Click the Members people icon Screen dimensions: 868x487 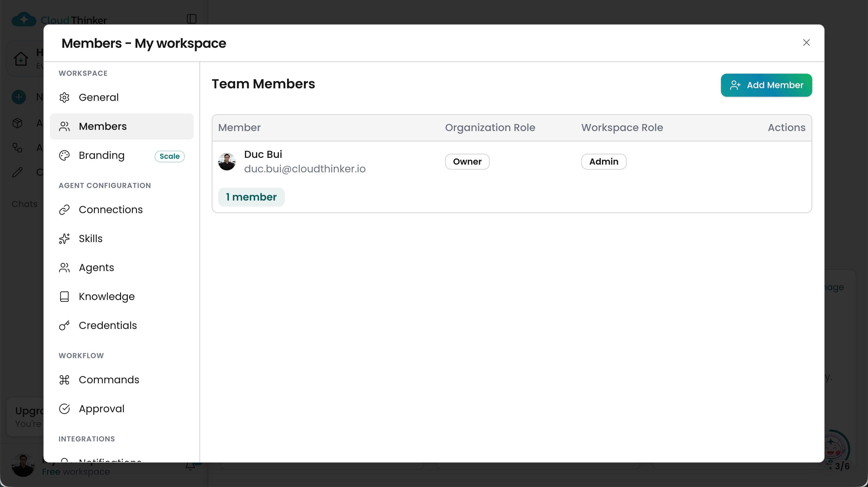64,126
